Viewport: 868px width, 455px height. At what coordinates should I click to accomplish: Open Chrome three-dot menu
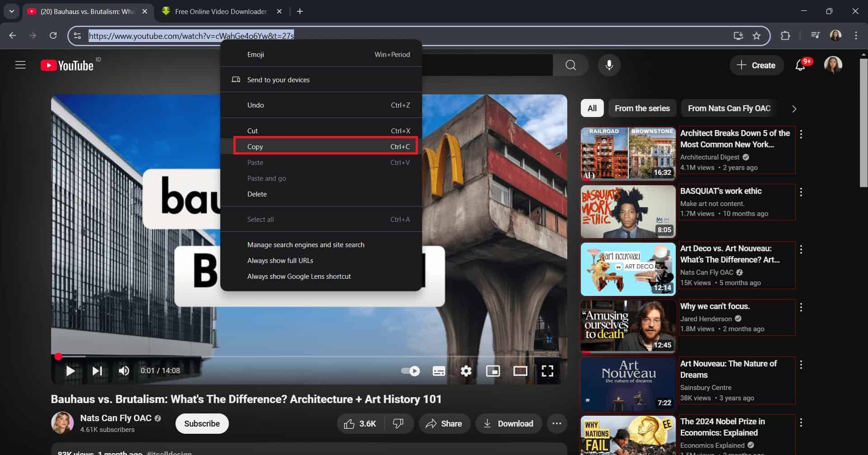pyautogui.click(x=856, y=36)
